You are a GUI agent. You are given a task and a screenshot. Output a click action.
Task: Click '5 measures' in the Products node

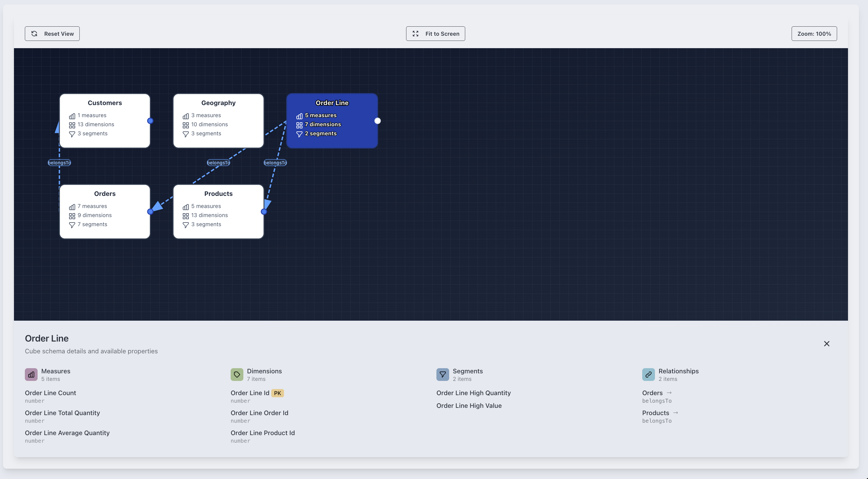(x=206, y=206)
